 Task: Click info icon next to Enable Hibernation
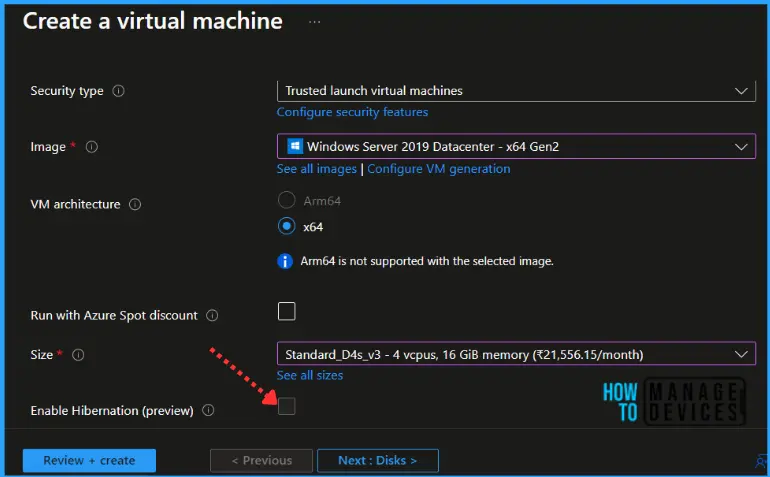208,410
